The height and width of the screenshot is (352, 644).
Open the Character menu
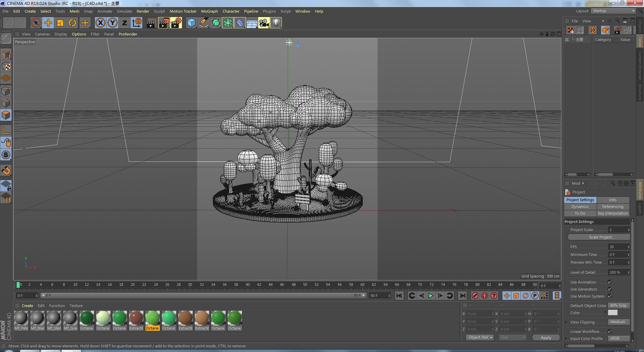click(231, 11)
